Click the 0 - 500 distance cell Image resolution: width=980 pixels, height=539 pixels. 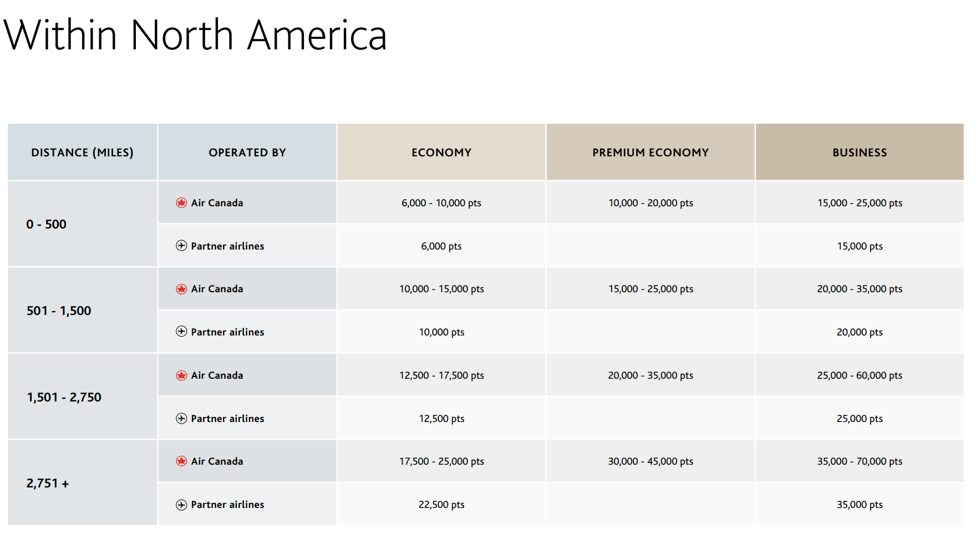point(83,224)
